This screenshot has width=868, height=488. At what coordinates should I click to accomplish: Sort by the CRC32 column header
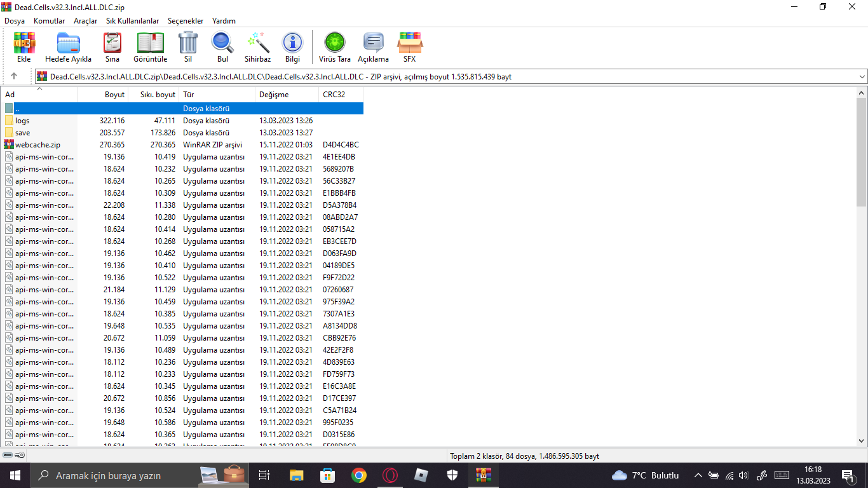[341, 95]
